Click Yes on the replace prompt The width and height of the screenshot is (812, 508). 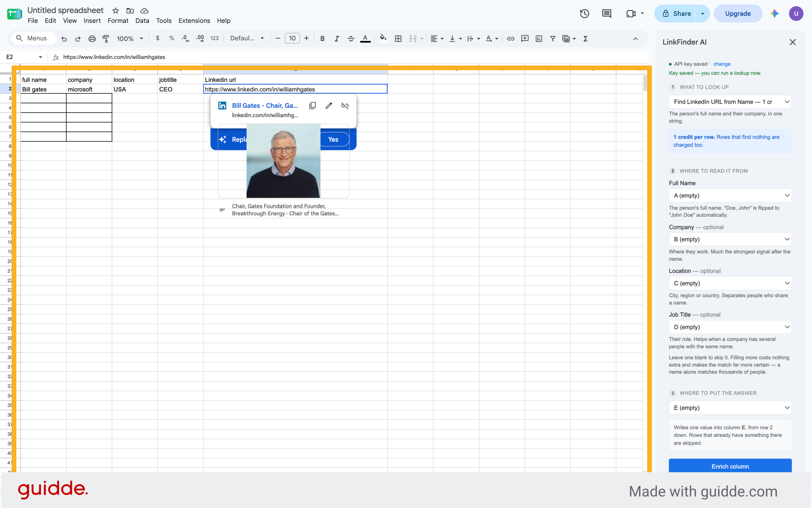tap(333, 139)
